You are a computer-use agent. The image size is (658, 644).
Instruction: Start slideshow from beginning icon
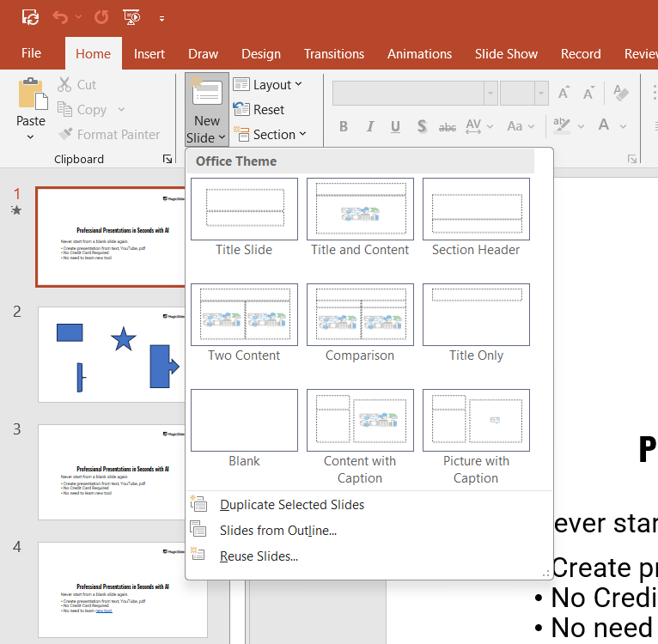(x=131, y=16)
